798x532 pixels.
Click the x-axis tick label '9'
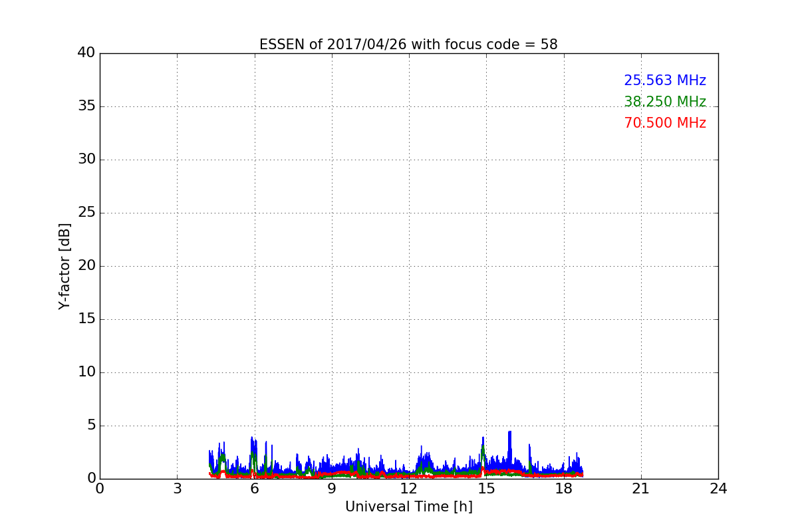coord(332,489)
